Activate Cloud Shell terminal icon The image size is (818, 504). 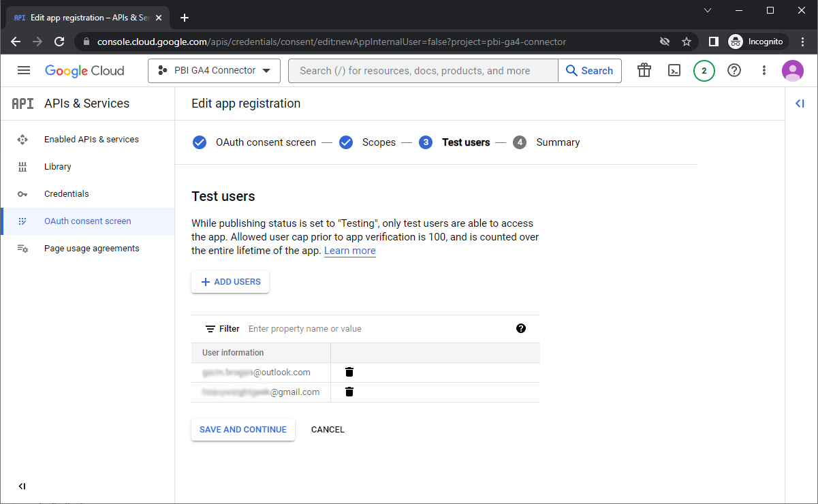(x=674, y=70)
